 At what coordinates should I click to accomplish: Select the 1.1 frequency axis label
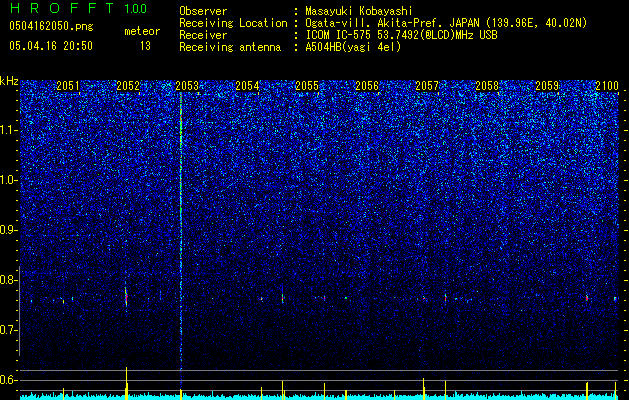pyautogui.click(x=8, y=130)
